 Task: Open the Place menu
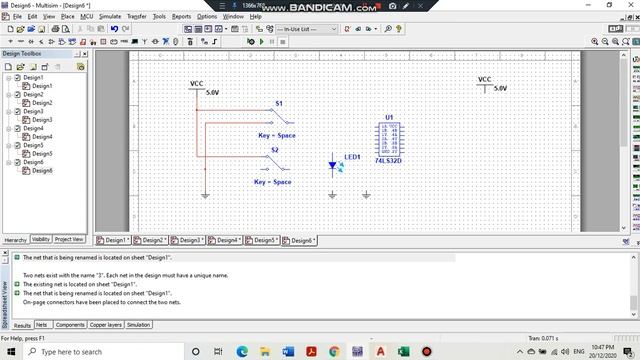[67, 17]
